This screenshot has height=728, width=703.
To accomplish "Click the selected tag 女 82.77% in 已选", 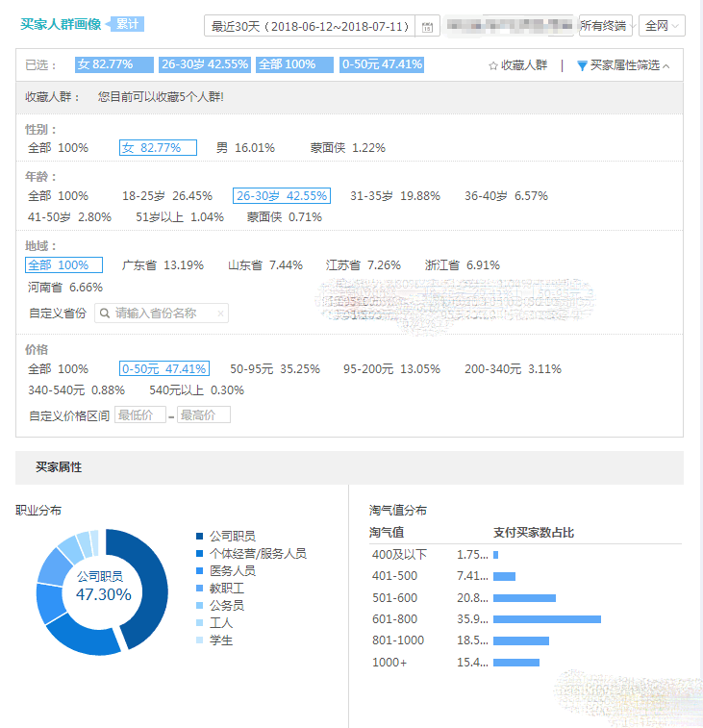I will tap(114, 64).
